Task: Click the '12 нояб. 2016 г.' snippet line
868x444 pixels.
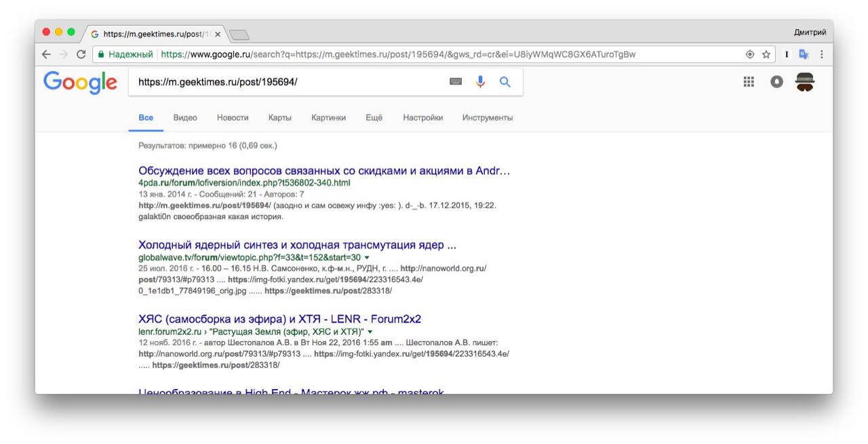Action: tap(318, 343)
